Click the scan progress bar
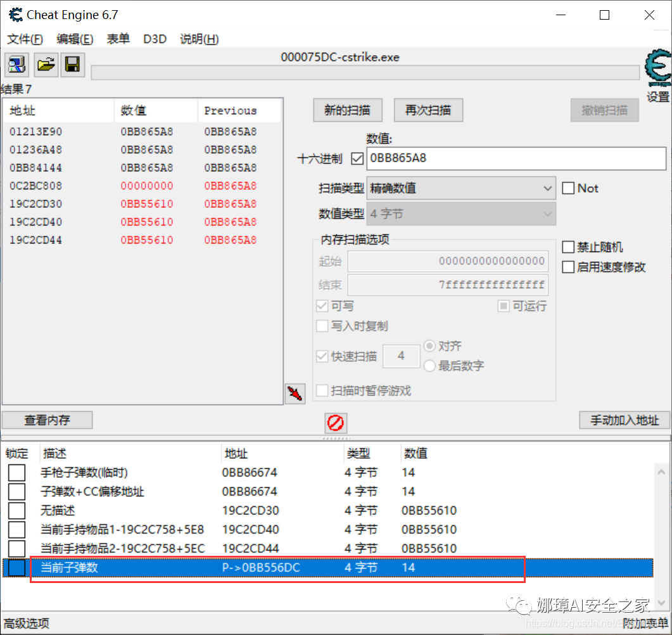The image size is (672, 635). (365, 72)
